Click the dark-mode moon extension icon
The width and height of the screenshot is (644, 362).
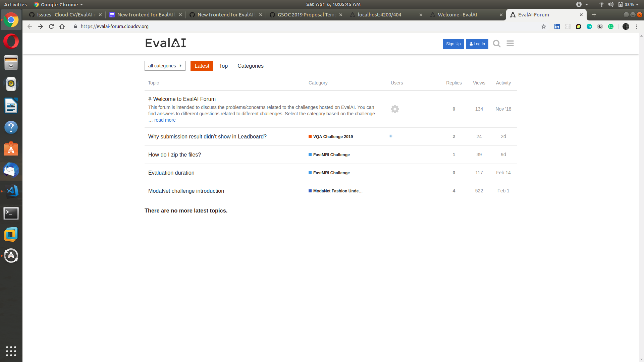click(x=600, y=26)
